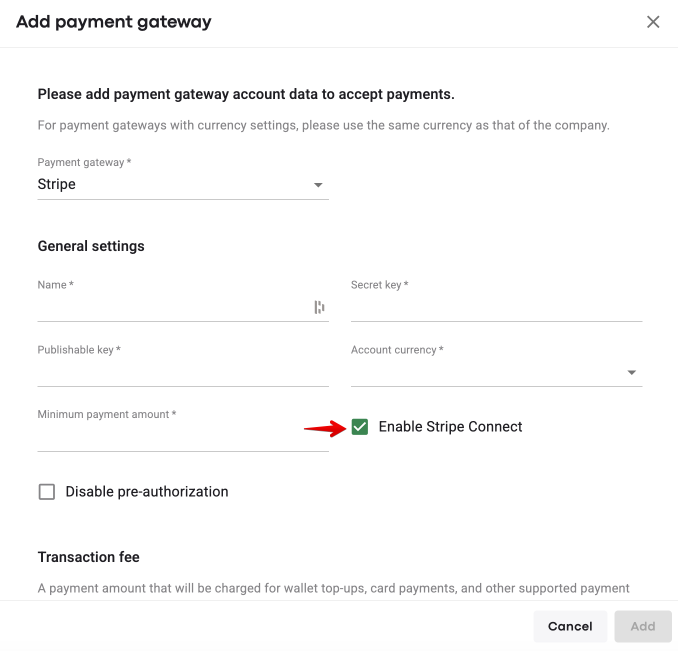
Task: Tick the Disable pre-authorization checkbox
Action: 47,492
